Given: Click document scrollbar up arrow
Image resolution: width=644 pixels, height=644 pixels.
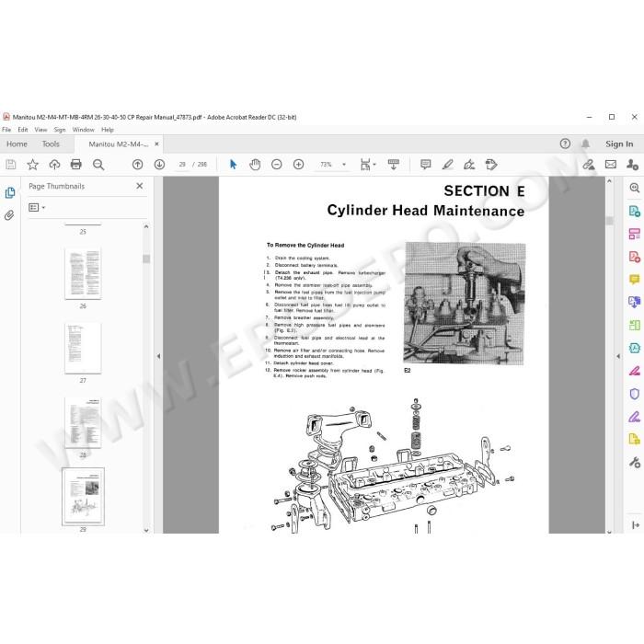Looking at the screenshot, I should (609, 181).
